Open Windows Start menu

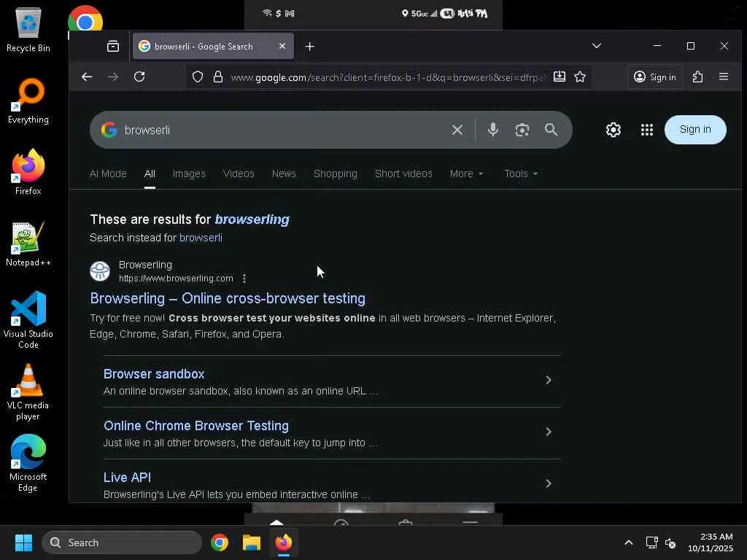coord(23,542)
